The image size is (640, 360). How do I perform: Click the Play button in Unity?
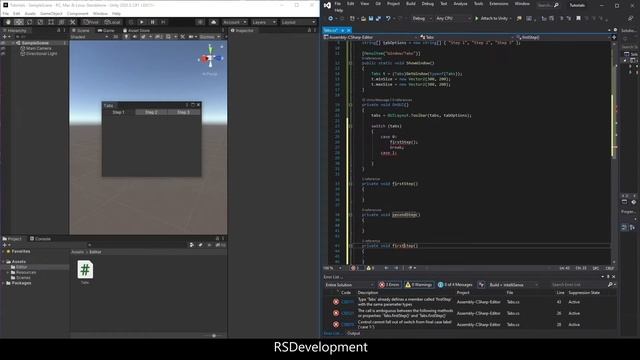click(142, 22)
